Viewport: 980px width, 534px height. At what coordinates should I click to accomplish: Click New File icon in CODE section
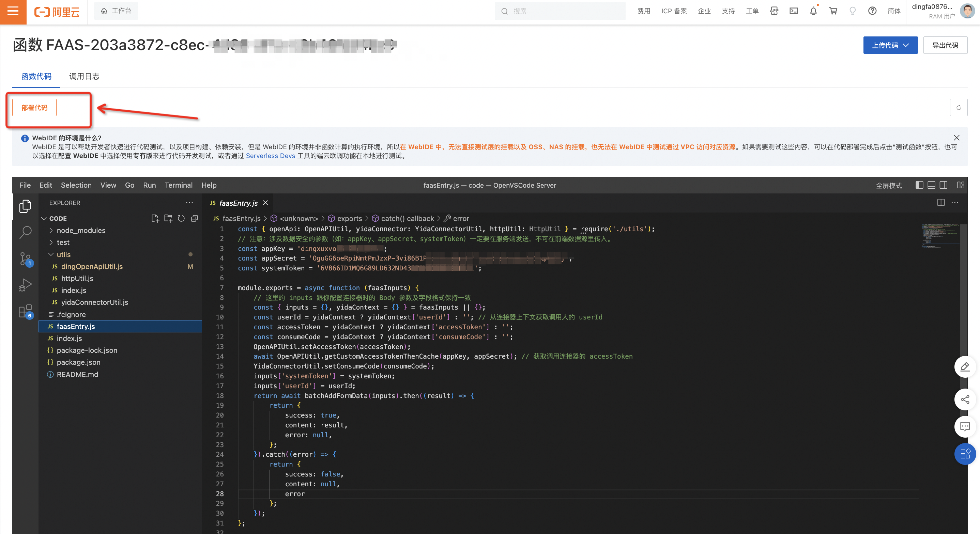point(155,218)
